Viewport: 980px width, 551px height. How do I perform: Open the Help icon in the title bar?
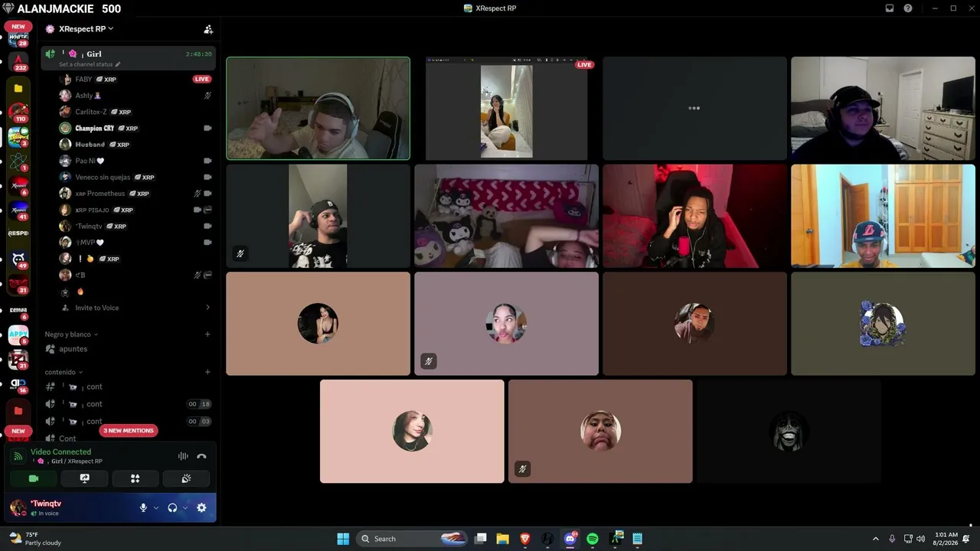908,8
